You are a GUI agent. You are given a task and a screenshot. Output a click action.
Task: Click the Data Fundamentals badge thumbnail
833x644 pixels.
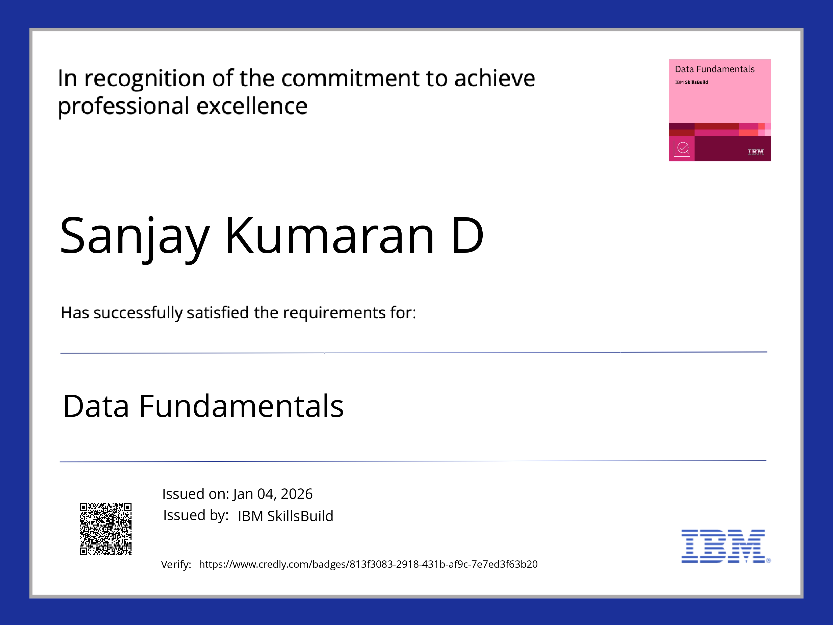720,110
